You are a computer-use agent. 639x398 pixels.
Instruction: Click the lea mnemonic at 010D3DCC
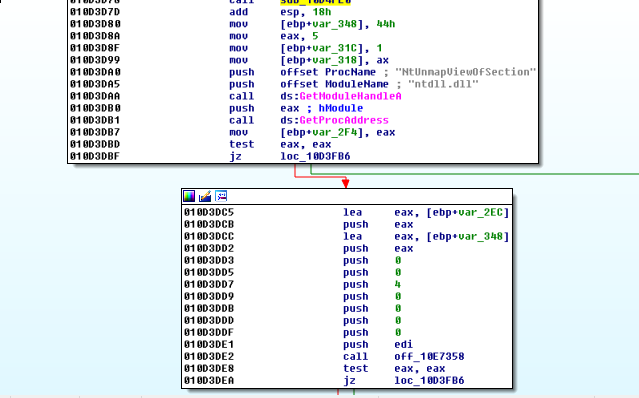tap(352, 236)
